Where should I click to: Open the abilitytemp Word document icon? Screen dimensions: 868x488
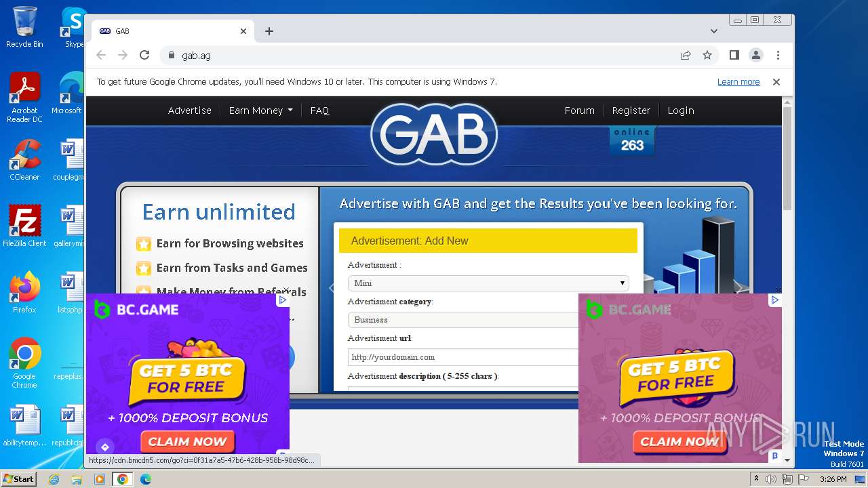pyautogui.click(x=24, y=426)
